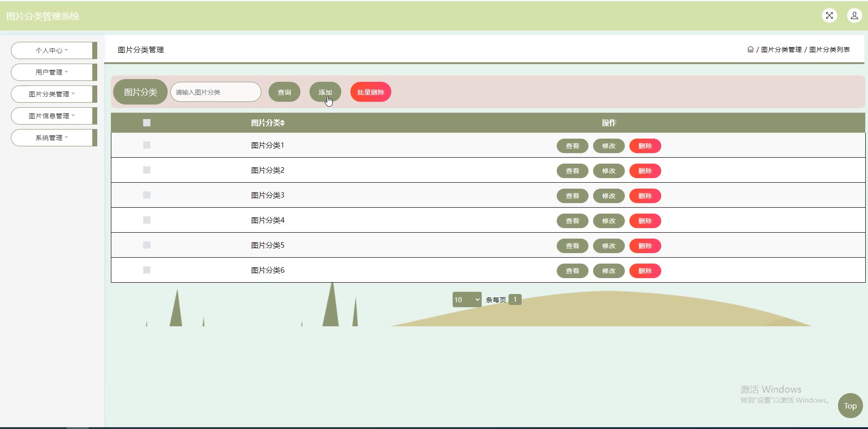The image size is (868, 429).
Task: Check the box for 图片分类3
Action: (146, 195)
